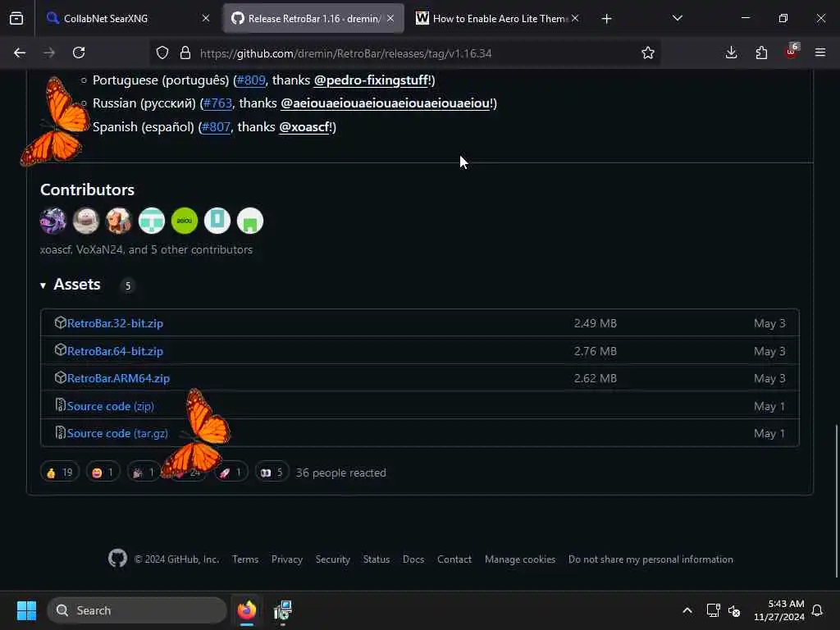The height and width of the screenshot is (630, 840).
Task: Open tracking protection shield icon
Action: [x=162, y=52]
